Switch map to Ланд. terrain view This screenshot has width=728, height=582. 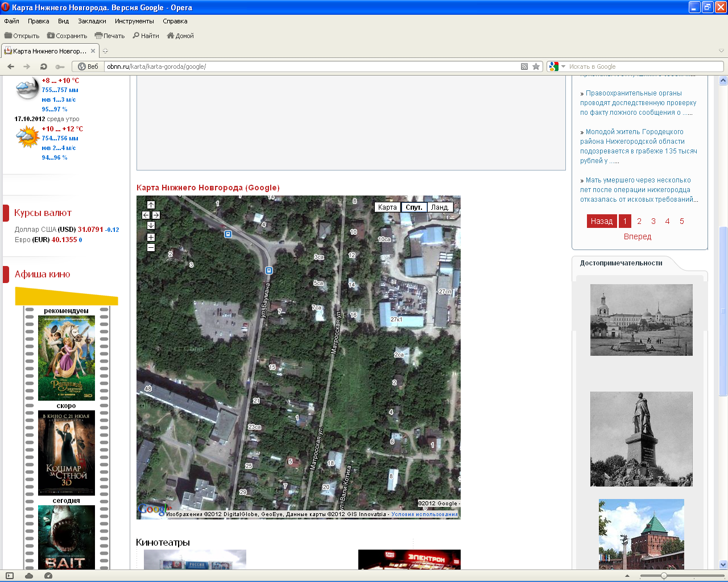[440, 207]
